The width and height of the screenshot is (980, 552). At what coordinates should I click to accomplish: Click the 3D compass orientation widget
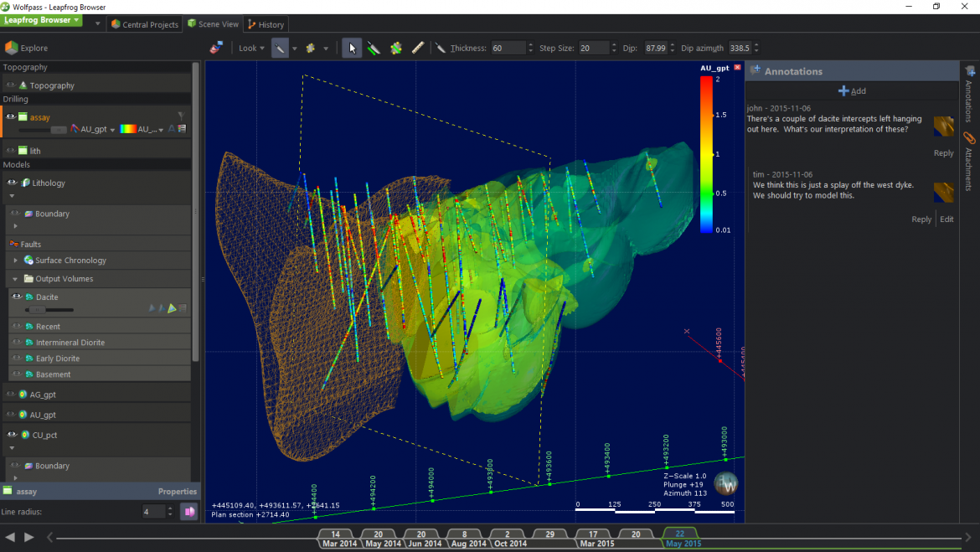tap(725, 483)
